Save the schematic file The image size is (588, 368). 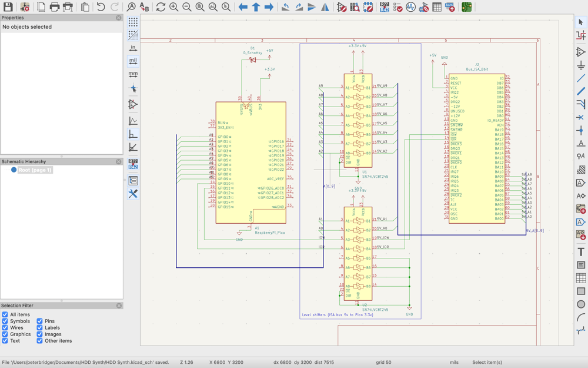point(8,7)
